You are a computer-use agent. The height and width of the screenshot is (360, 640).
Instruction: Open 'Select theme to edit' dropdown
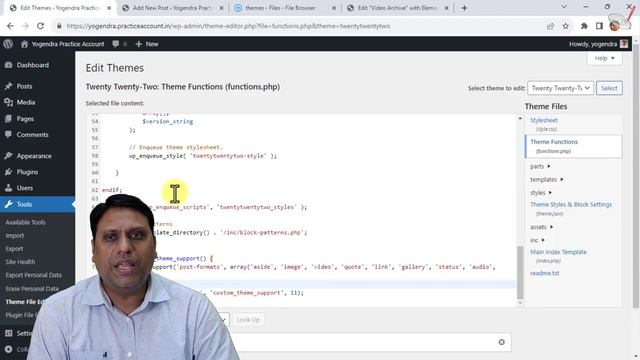click(560, 88)
